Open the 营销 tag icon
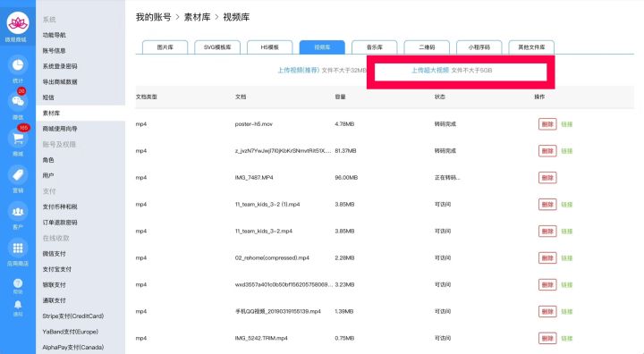The height and width of the screenshot is (354, 644). (18, 175)
